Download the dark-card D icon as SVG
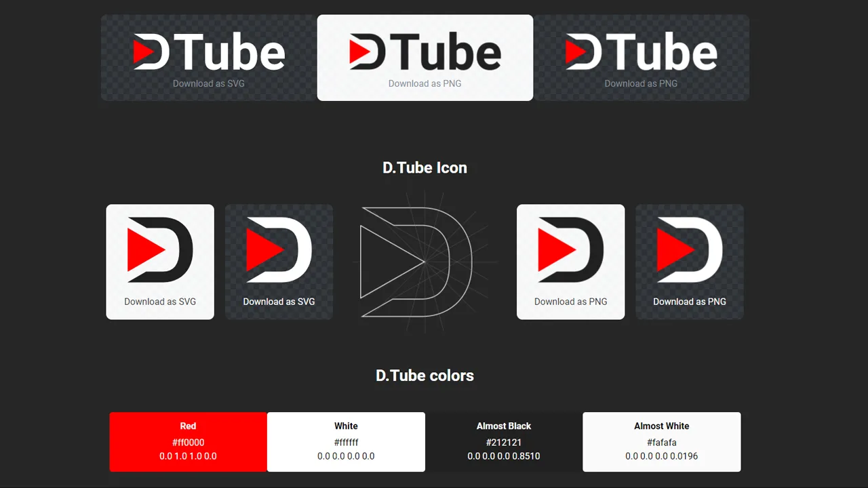This screenshot has width=868, height=488. (279, 302)
